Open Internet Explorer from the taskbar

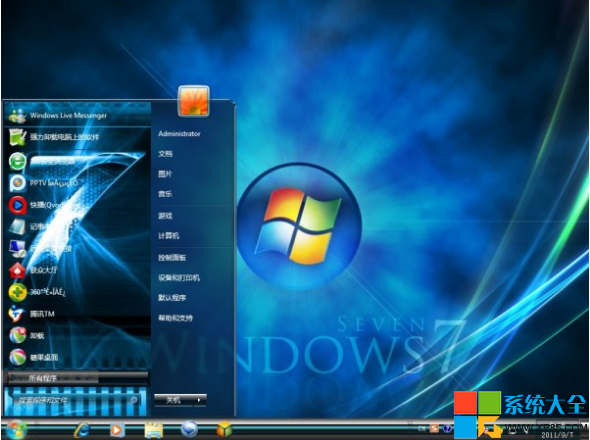click(82, 429)
